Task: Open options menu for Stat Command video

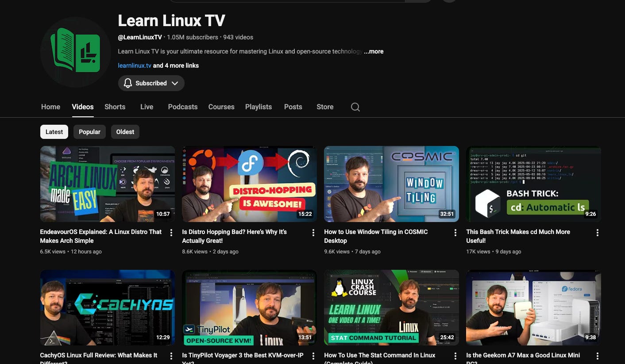Action: [455, 356]
